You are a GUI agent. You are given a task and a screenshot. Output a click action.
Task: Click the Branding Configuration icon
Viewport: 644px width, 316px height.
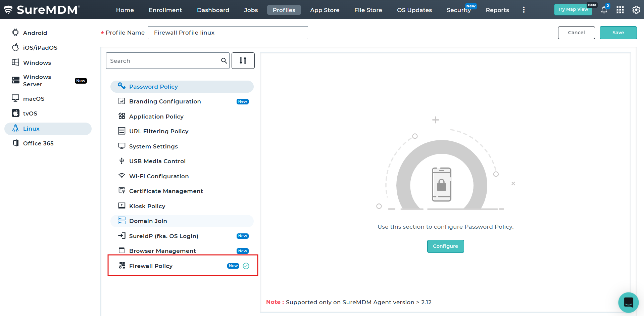121,101
